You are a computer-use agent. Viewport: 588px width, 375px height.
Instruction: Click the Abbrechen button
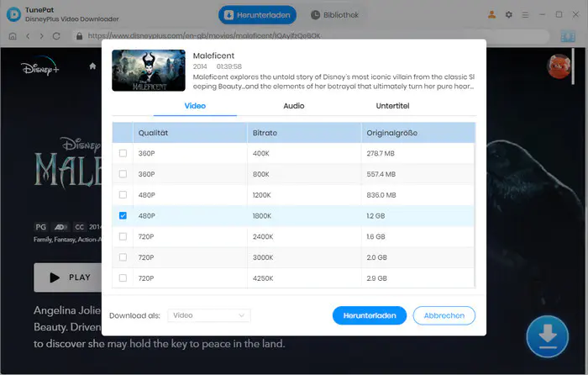444,315
